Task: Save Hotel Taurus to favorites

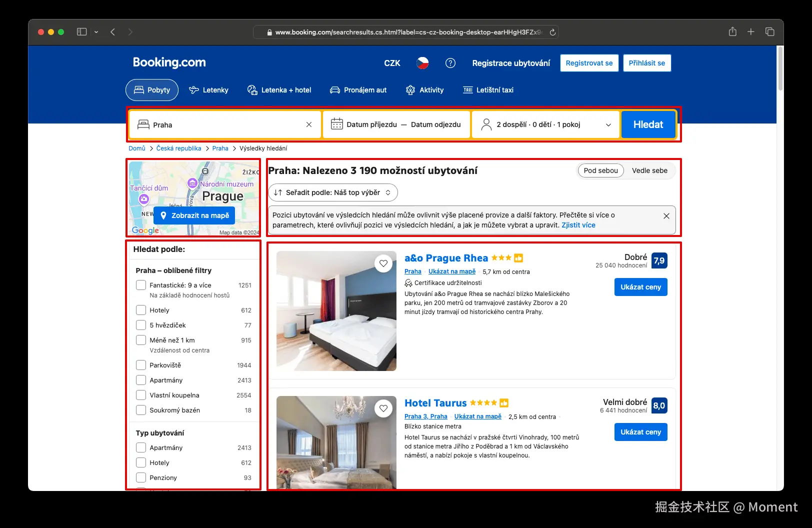Action: (x=383, y=408)
